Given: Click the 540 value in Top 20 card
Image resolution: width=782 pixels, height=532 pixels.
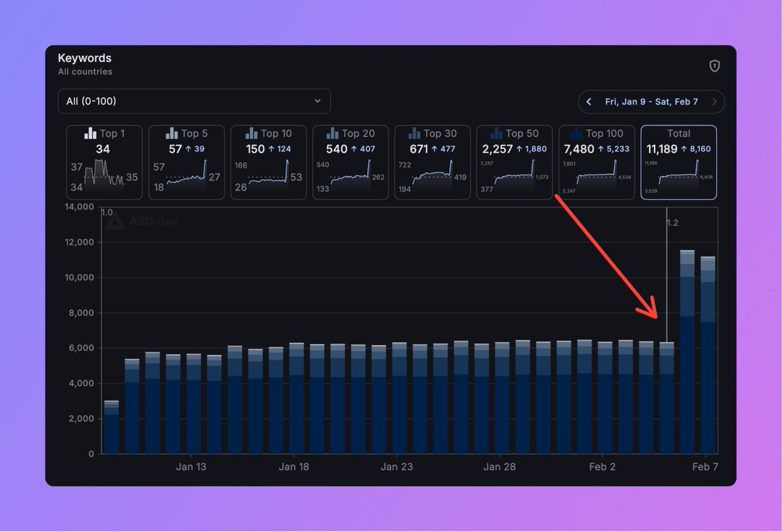Looking at the screenshot, I should tap(337, 149).
